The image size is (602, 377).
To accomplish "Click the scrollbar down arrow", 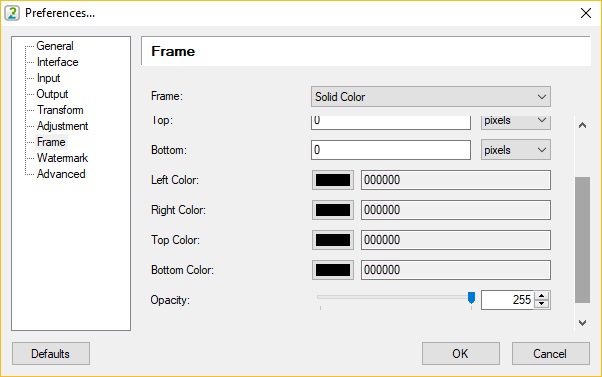I will 582,323.
